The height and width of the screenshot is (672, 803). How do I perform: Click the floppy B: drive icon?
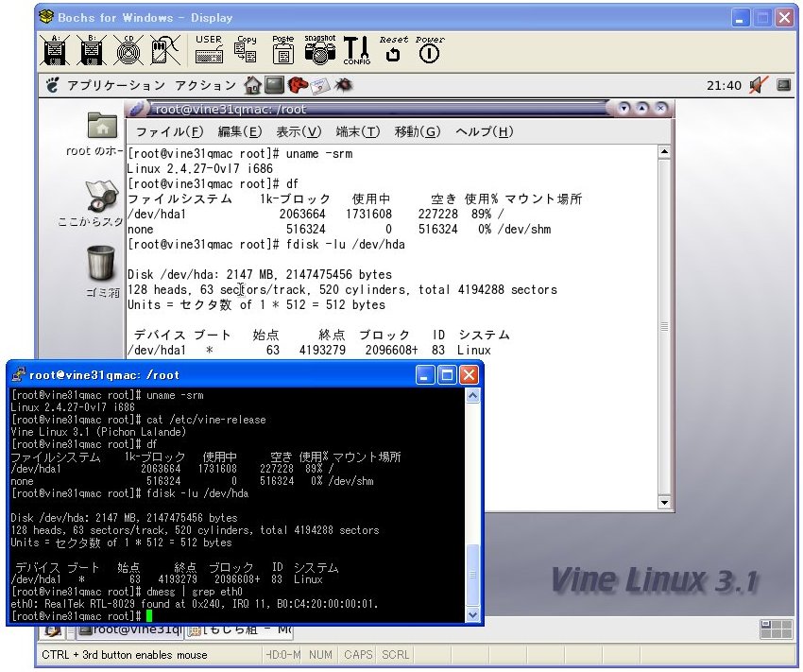pos(92,50)
